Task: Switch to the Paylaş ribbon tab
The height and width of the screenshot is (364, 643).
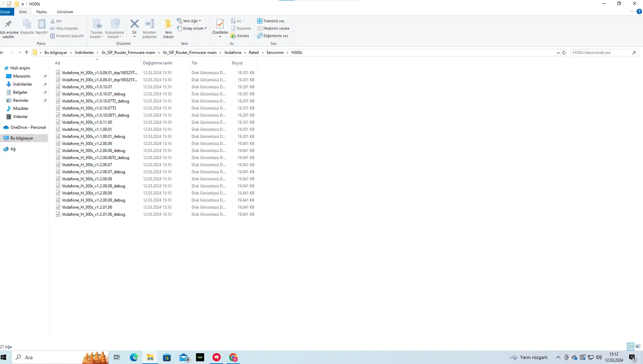Action: [41, 12]
